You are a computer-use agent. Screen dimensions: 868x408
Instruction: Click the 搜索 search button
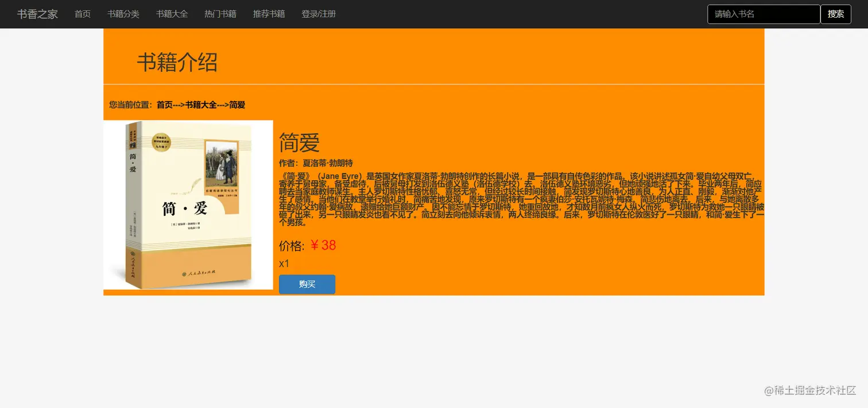point(836,14)
